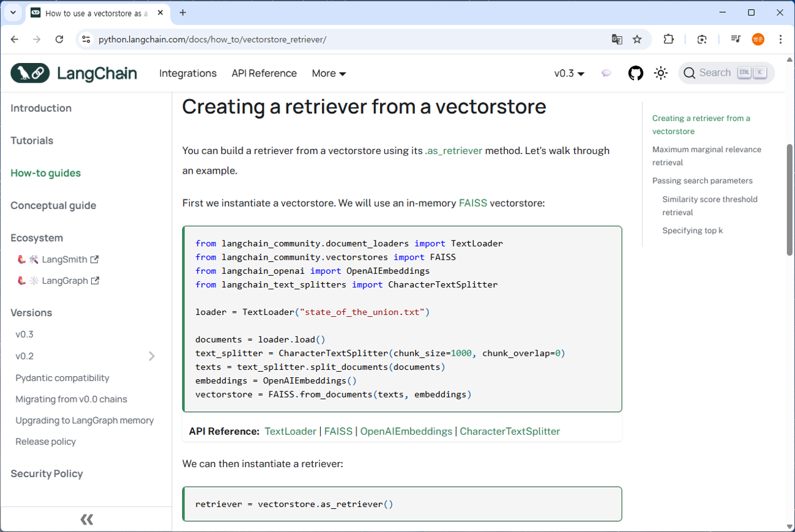Follow the .as_retriever link
795x532 pixels.
point(453,150)
